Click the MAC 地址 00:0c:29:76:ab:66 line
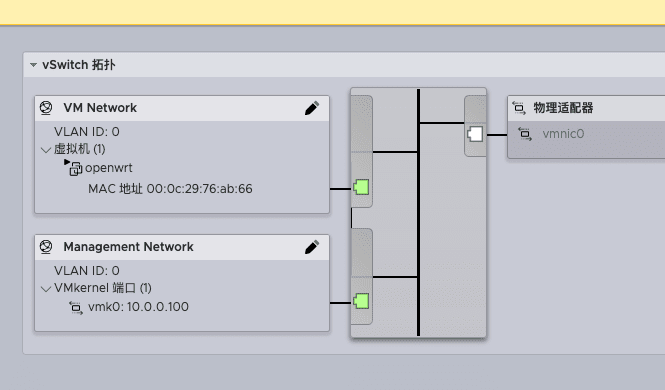The image size is (665, 390). [170, 189]
